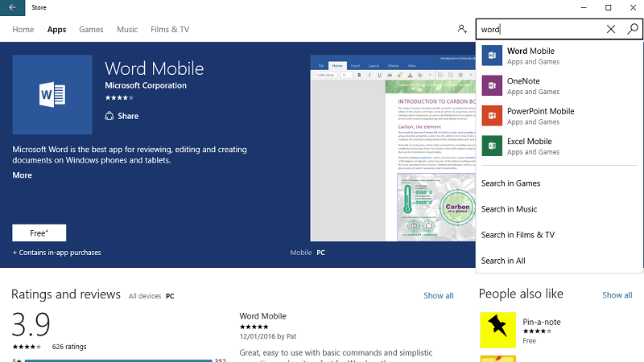Switch screenshots to PC view
This screenshot has height=362, width=644.
(320, 253)
